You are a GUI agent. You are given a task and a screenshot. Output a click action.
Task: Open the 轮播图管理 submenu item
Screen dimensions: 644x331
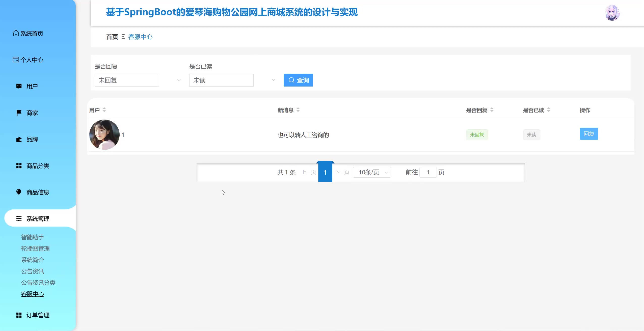[x=35, y=249]
